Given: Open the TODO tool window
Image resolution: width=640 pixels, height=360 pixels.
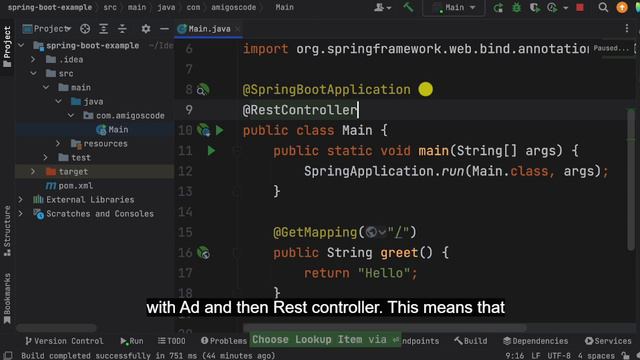Looking at the screenshot, I should click(x=172, y=341).
